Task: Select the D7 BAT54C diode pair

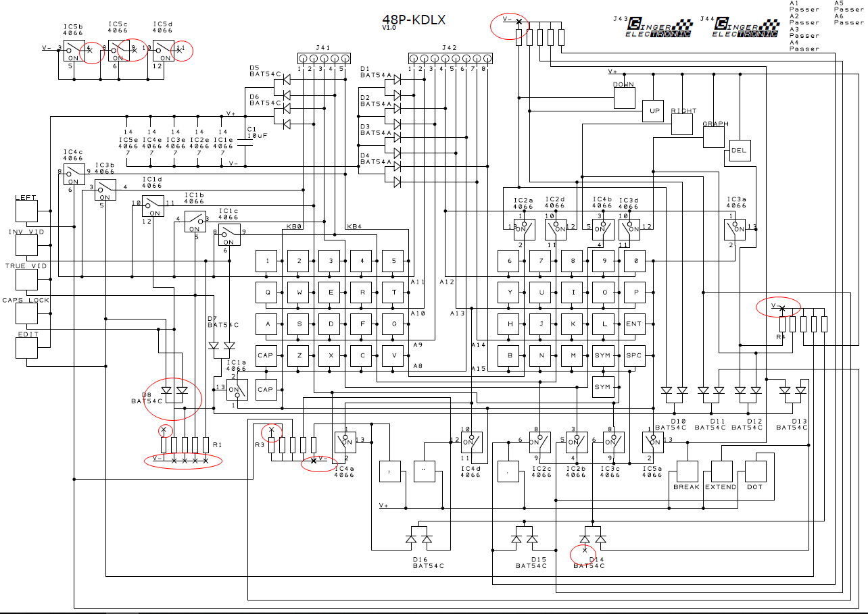Action: (x=222, y=346)
